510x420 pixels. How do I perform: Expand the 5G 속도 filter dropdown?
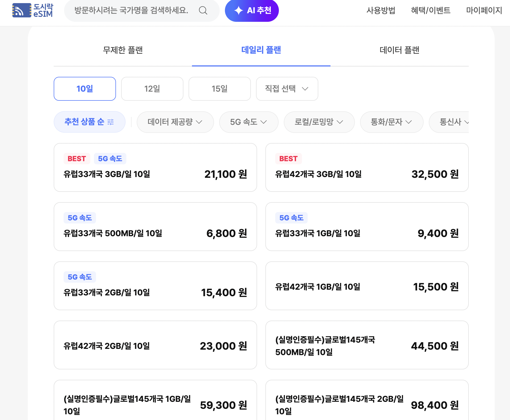click(x=249, y=122)
